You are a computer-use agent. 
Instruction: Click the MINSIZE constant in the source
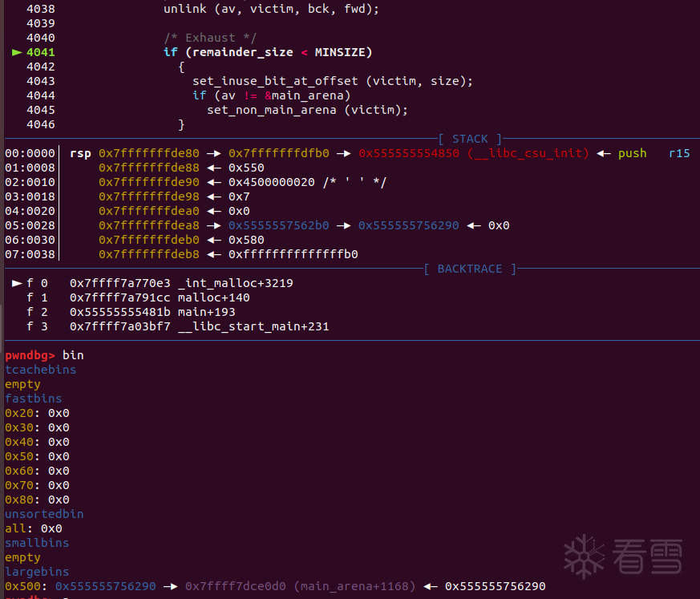[343, 52]
